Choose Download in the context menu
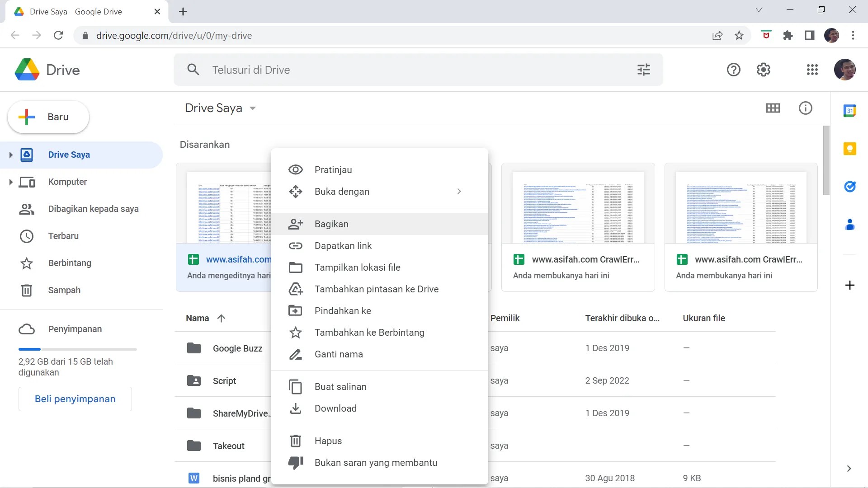Viewport: 868px width, 488px height. click(335, 408)
